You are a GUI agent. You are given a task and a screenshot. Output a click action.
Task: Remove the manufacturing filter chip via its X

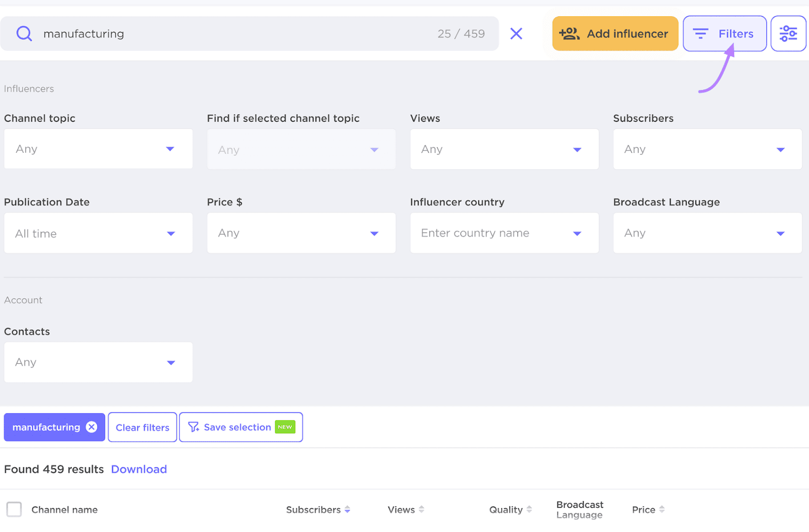(91, 427)
